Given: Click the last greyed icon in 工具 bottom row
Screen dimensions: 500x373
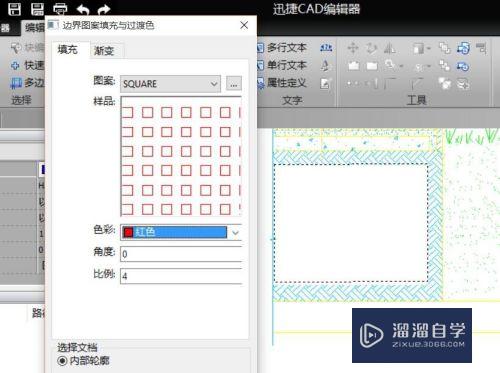Looking at the screenshot, I should point(464,84).
